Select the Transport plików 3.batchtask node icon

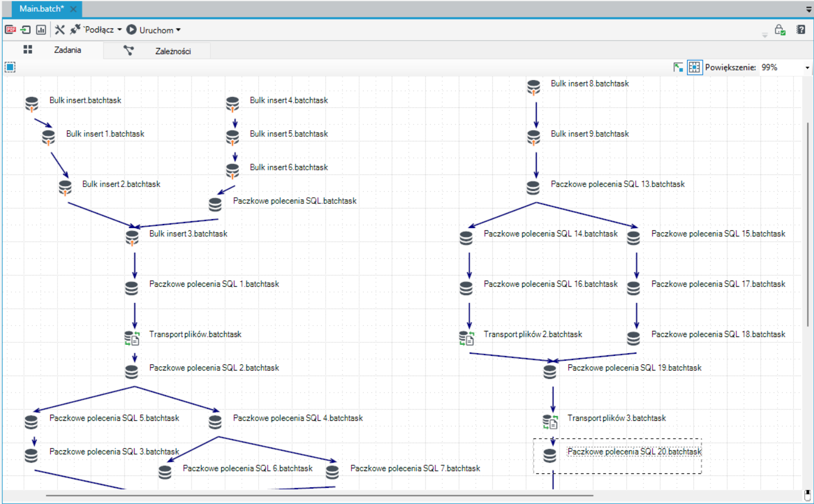tap(550, 422)
